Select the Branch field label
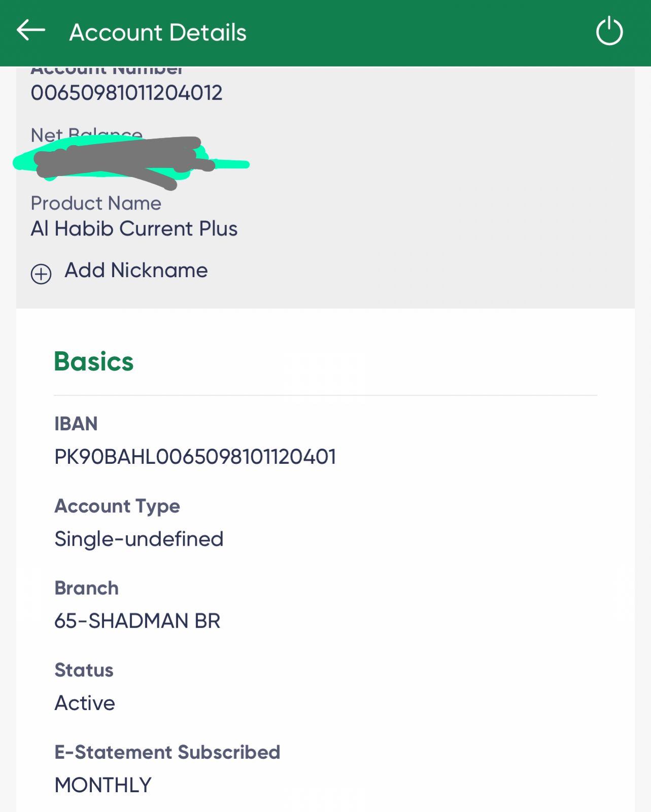Viewport: 651px width, 812px height. 87,588
